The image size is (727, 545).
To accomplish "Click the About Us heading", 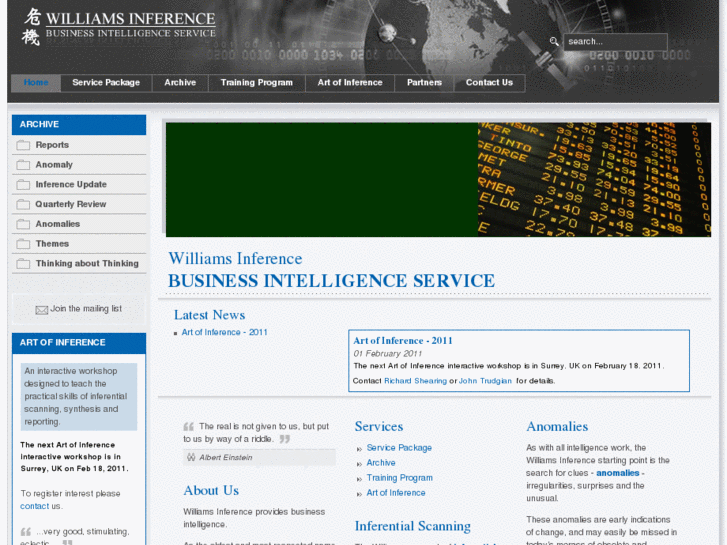I will click(x=211, y=490).
